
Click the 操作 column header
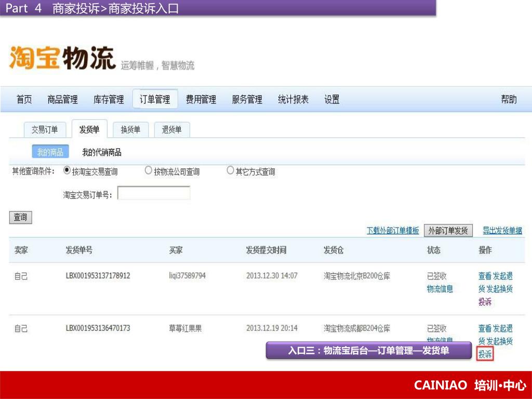coord(485,250)
